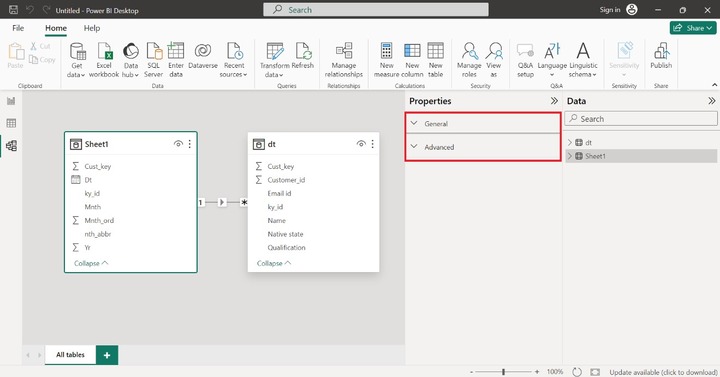Collapse the dt table card
Viewport: 720px width, 377px height.
(274, 263)
